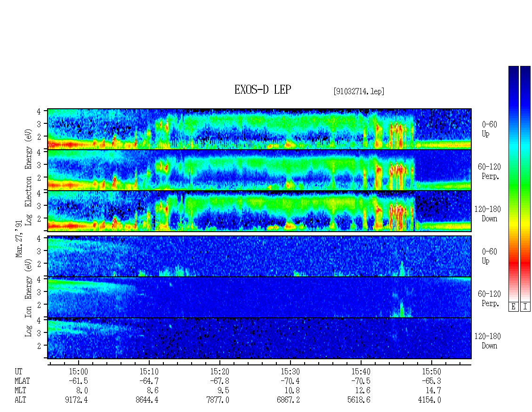
Task: Click the "0-60 Up" label beside the top electron panel
Action: (x=489, y=129)
